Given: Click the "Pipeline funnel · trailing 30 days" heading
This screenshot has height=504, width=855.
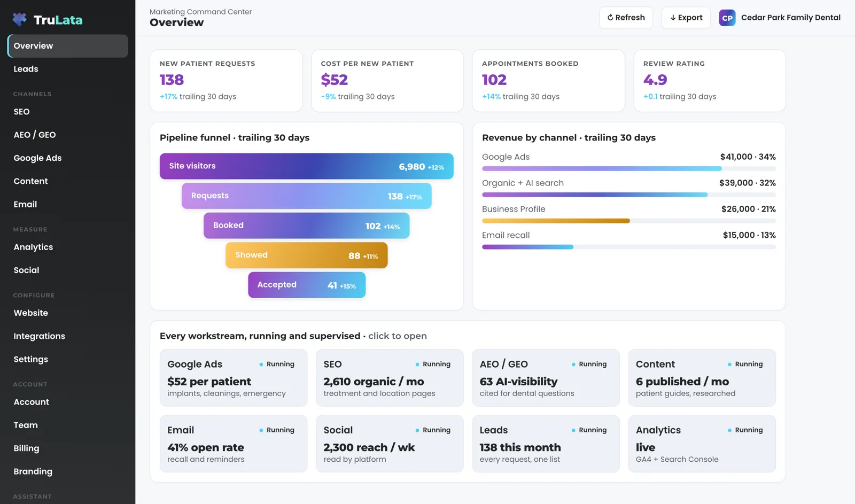Looking at the screenshot, I should (x=235, y=138).
